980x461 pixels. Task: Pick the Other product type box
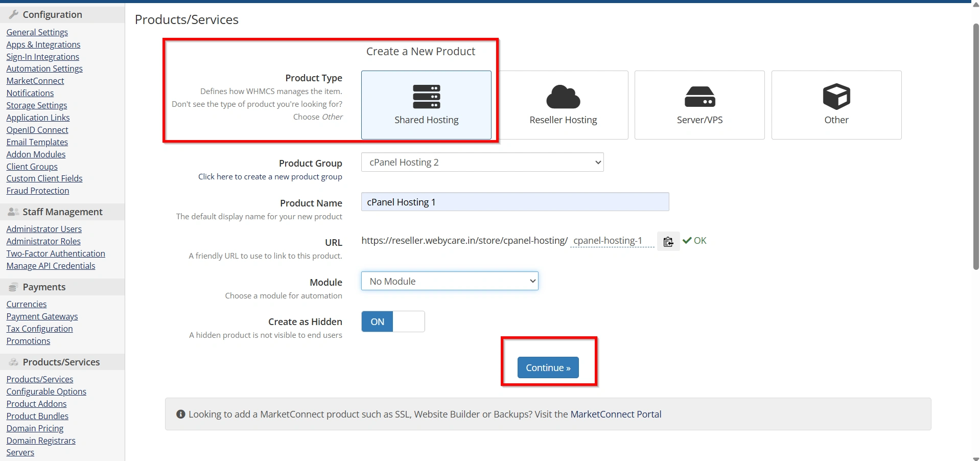tap(836, 105)
